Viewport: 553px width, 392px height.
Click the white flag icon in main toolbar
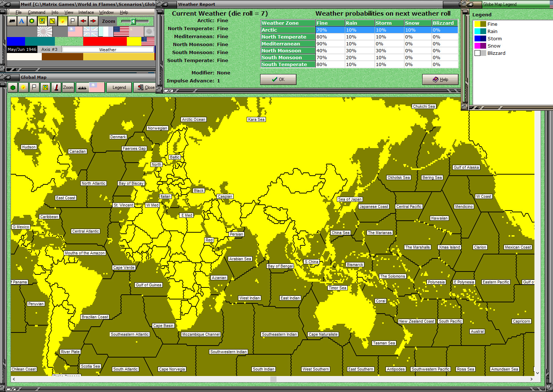[x=73, y=21]
